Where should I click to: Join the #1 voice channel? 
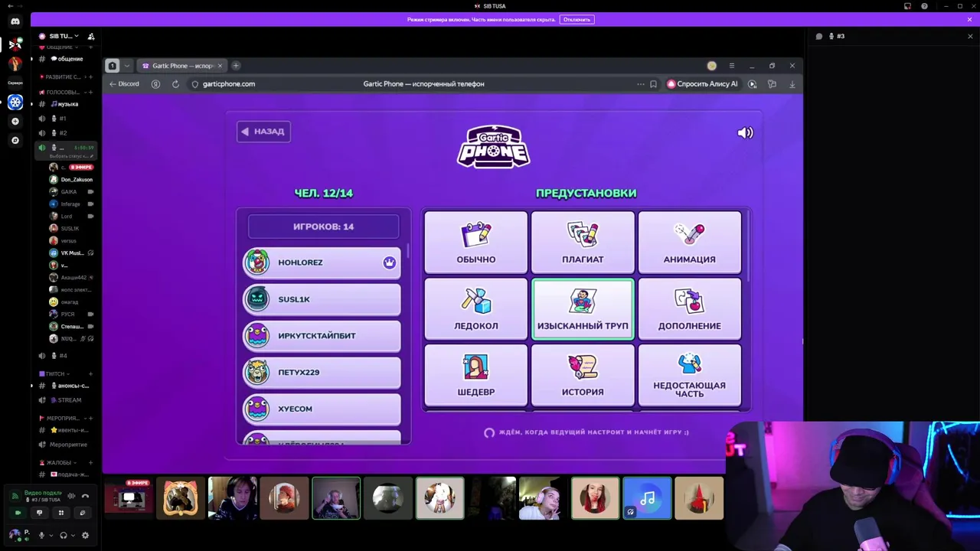coord(67,119)
